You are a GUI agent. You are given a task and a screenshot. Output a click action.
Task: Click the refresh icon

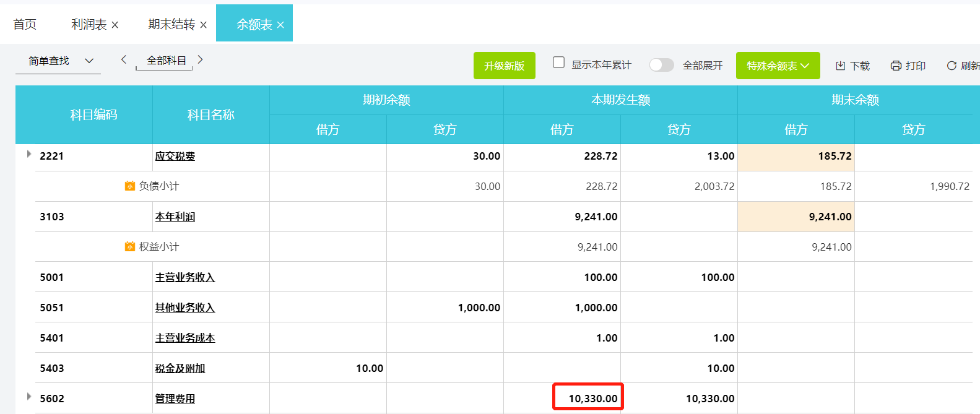(952, 66)
